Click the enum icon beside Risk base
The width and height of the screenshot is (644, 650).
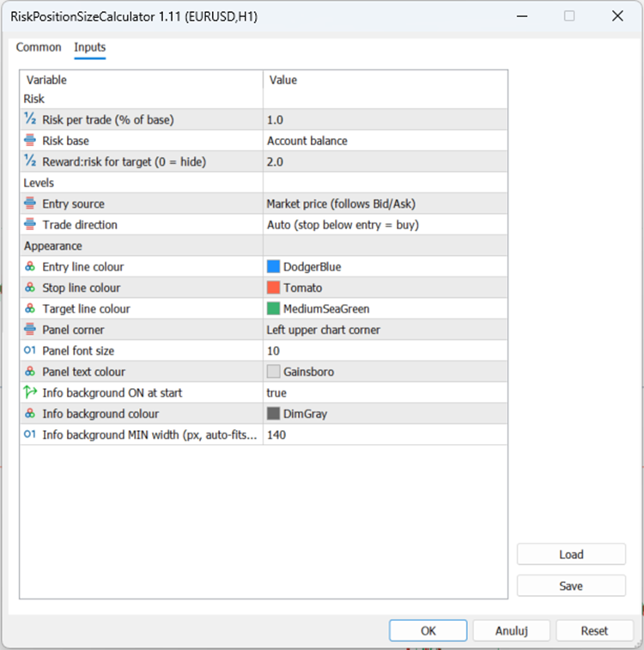[x=30, y=140]
